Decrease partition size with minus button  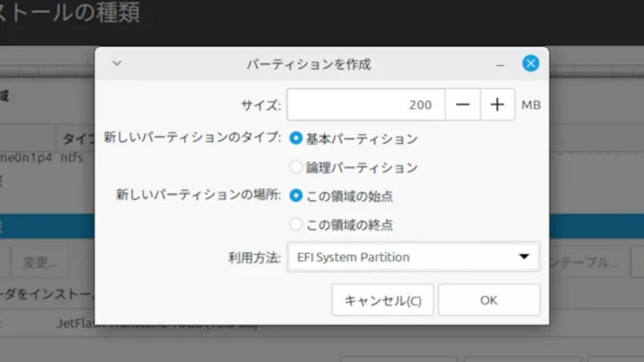pos(463,104)
